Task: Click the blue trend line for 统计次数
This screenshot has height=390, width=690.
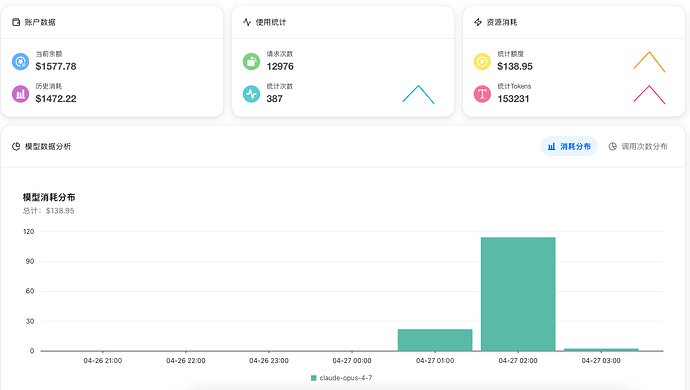Action: [418, 94]
